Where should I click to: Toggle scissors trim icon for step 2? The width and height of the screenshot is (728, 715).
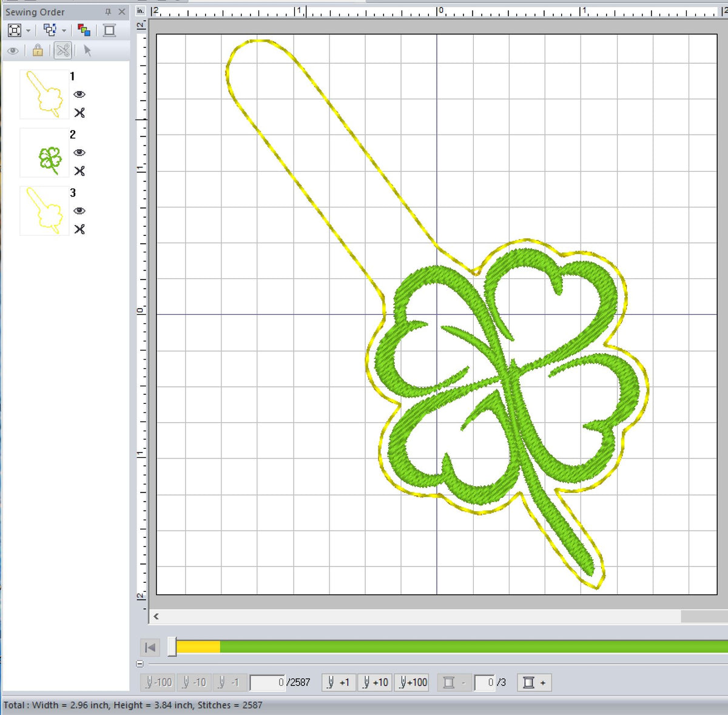pyautogui.click(x=79, y=171)
